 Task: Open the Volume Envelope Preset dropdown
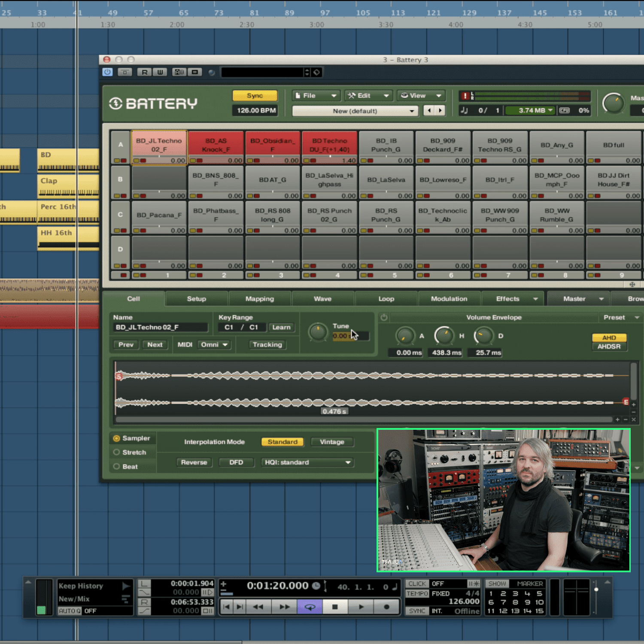coord(621,317)
